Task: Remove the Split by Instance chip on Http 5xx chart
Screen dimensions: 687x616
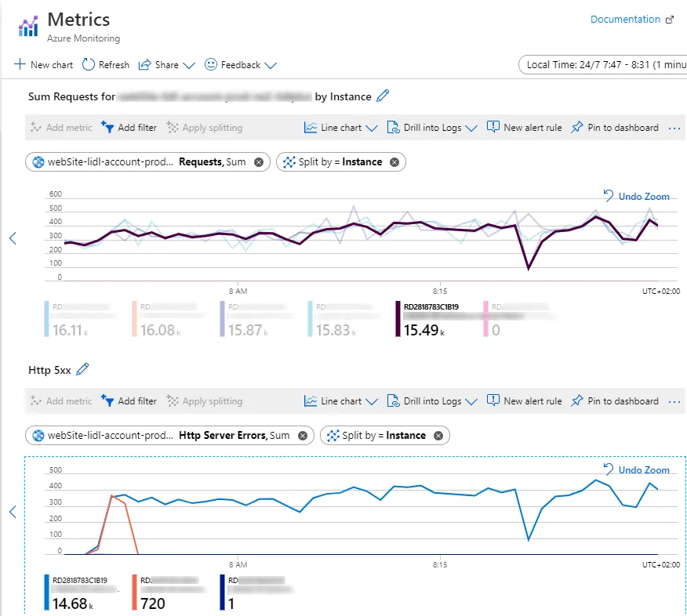Action: coord(439,436)
